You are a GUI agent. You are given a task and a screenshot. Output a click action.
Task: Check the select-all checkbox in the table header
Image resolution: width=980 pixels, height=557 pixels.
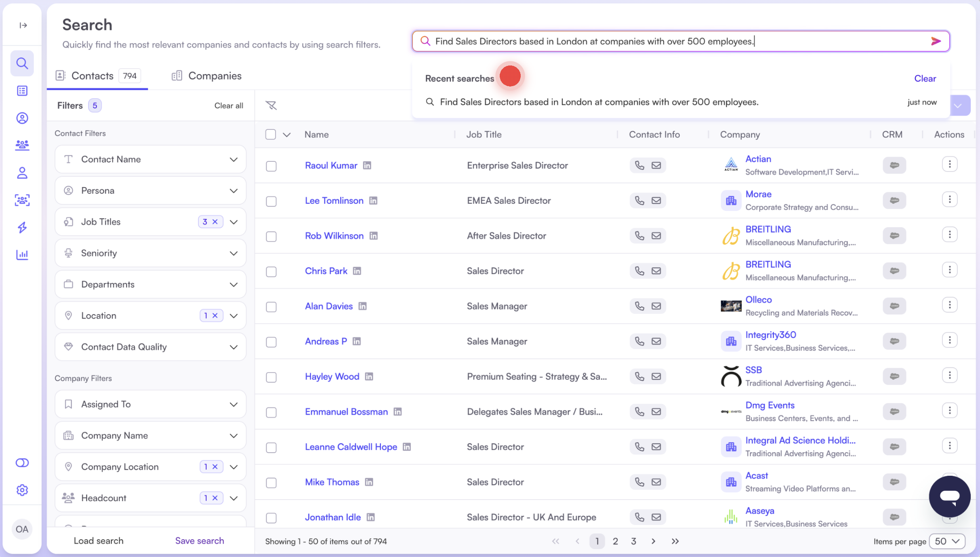coord(271,134)
